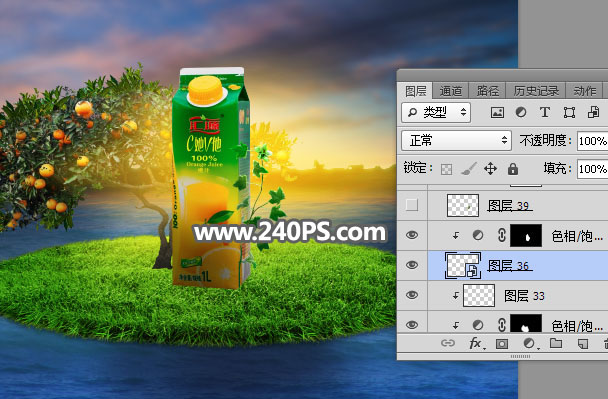Filter for adjustment layers icon
This screenshot has height=399, width=608.
tap(521, 112)
